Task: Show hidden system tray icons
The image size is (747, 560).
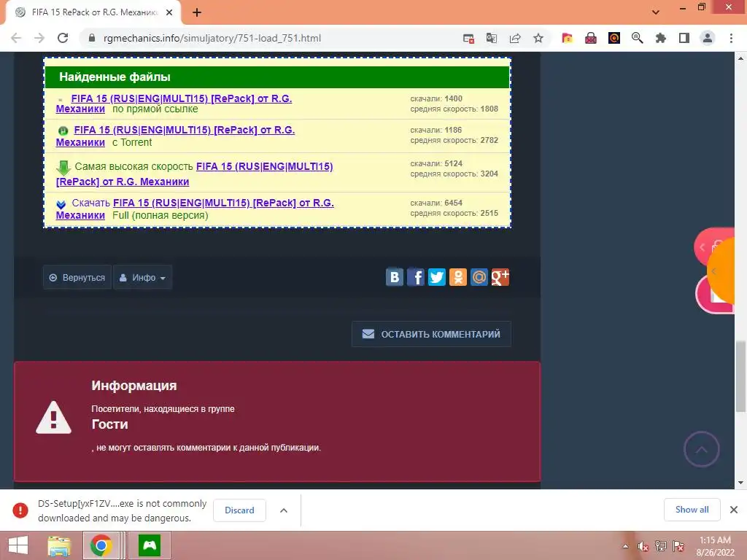Action: pyautogui.click(x=625, y=546)
